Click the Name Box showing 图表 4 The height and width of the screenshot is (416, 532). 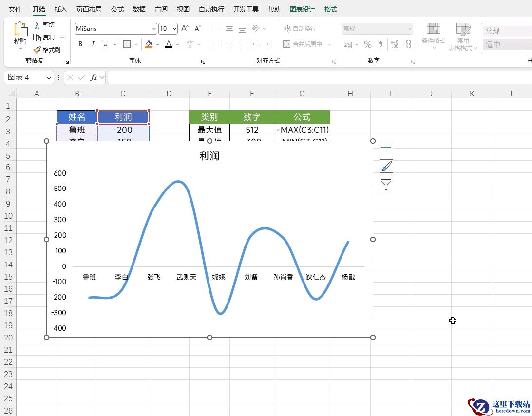click(x=26, y=77)
